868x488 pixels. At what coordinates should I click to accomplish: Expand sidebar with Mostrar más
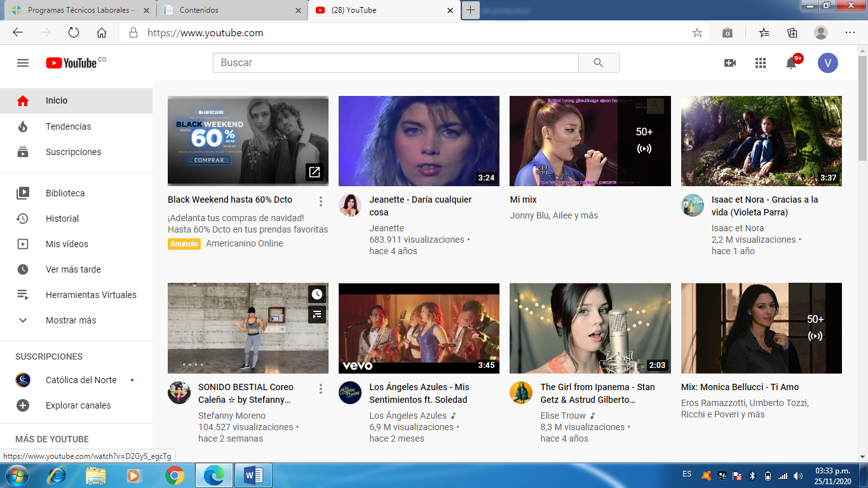(71, 320)
